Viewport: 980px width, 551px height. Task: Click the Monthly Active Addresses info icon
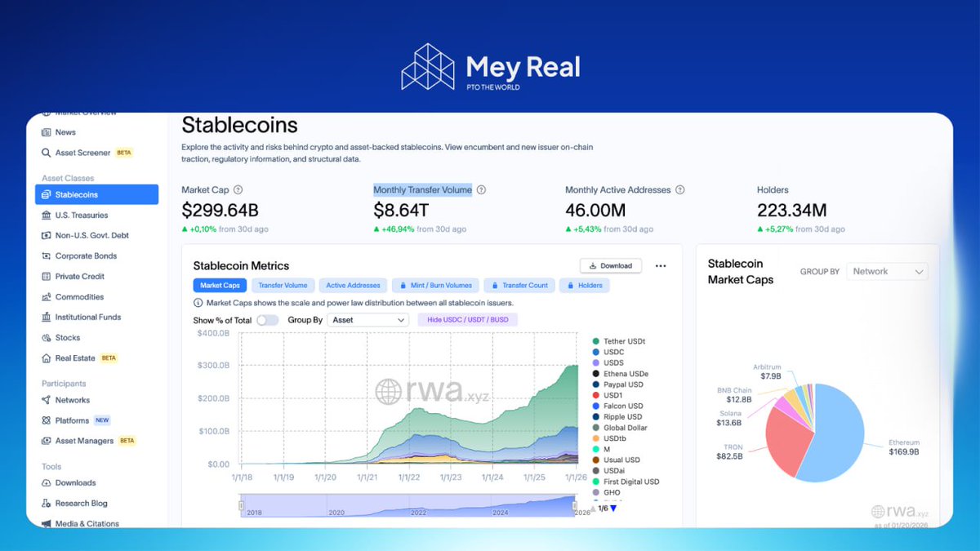pyautogui.click(x=680, y=190)
